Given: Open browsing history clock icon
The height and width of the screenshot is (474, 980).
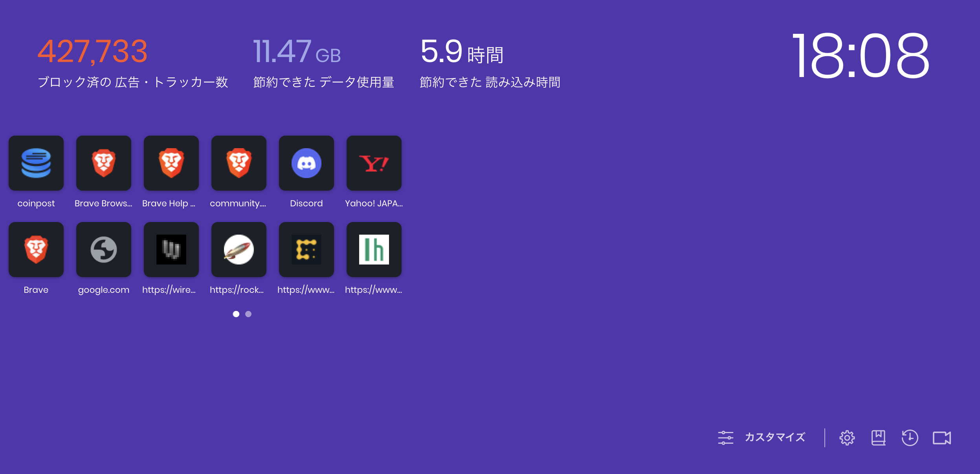Looking at the screenshot, I should tap(910, 437).
